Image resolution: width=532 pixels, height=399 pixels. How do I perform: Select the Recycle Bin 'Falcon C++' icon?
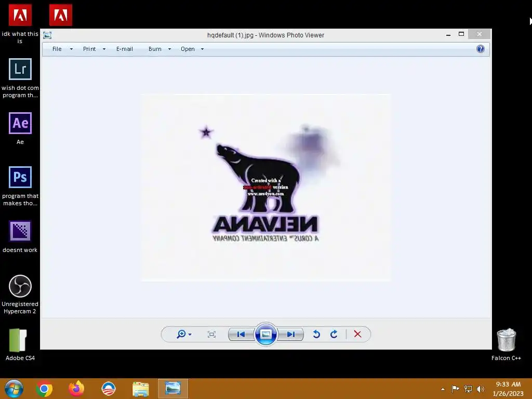pos(506,344)
